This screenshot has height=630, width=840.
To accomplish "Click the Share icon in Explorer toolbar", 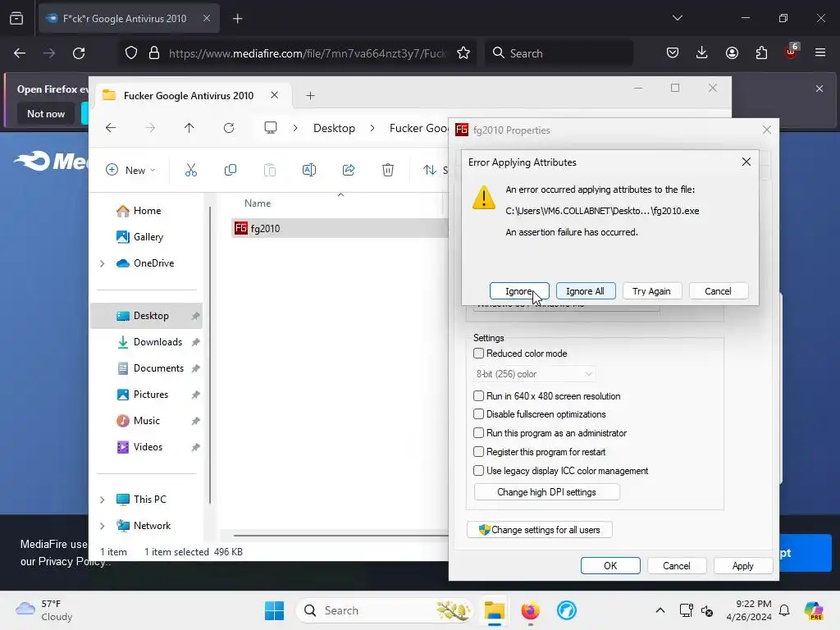I will (348, 170).
